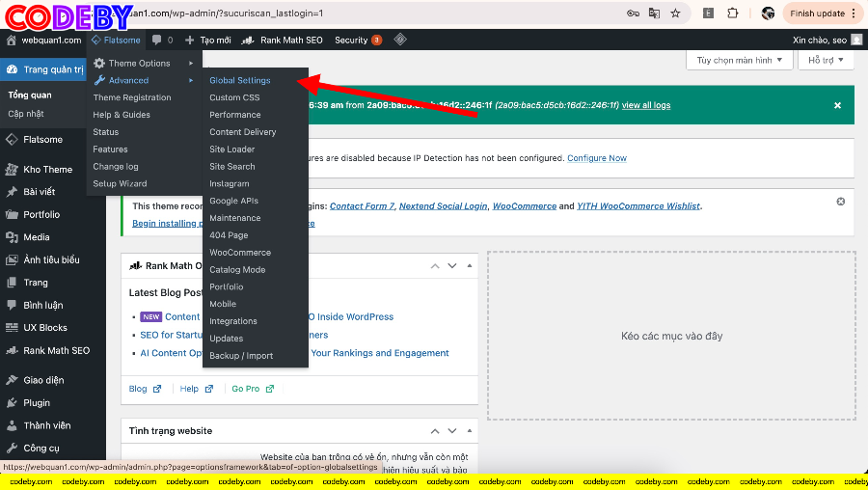Open Mobile option in submenu
The height and width of the screenshot is (490, 868).
click(223, 304)
